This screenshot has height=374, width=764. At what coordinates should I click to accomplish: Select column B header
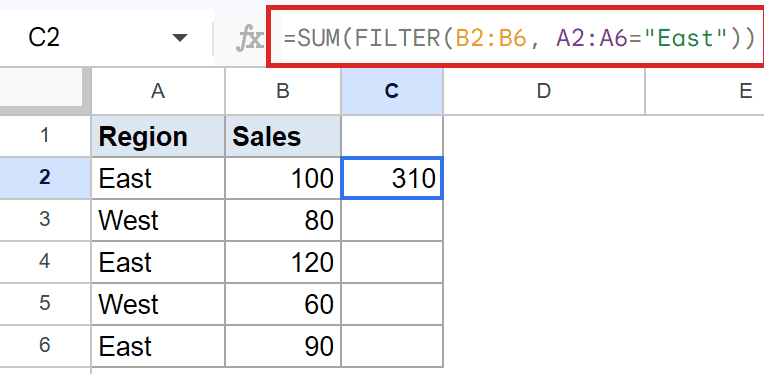coord(283,91)
